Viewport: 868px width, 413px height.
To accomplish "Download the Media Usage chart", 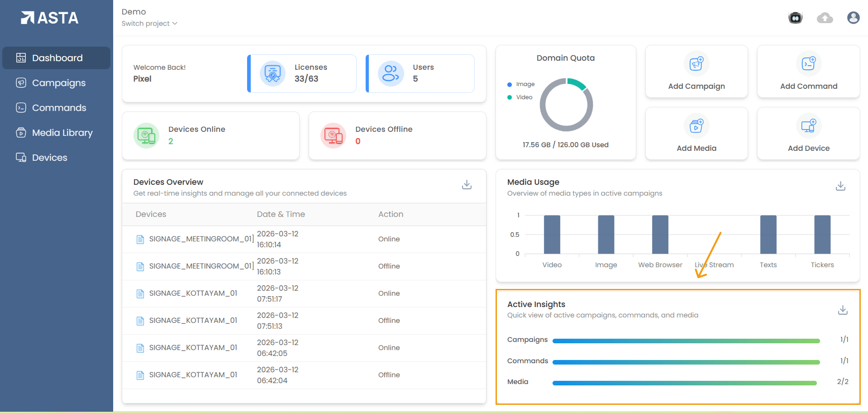I will point(840,186).
